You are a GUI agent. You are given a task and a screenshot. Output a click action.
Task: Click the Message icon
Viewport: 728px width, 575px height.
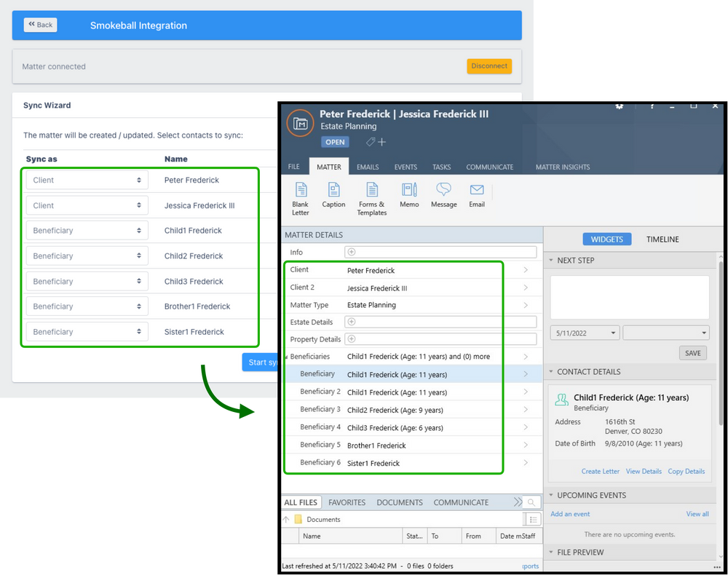click(443, 194)
